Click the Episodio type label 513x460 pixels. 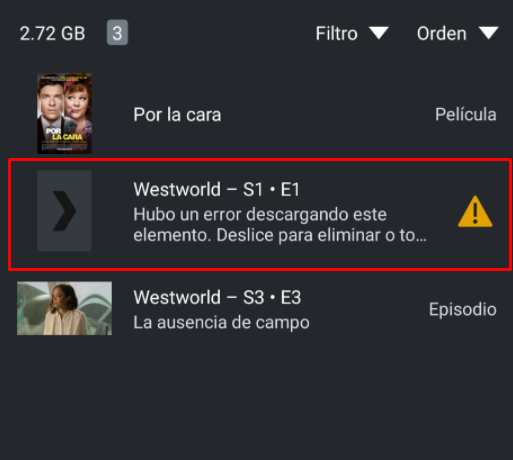point(463,309)
